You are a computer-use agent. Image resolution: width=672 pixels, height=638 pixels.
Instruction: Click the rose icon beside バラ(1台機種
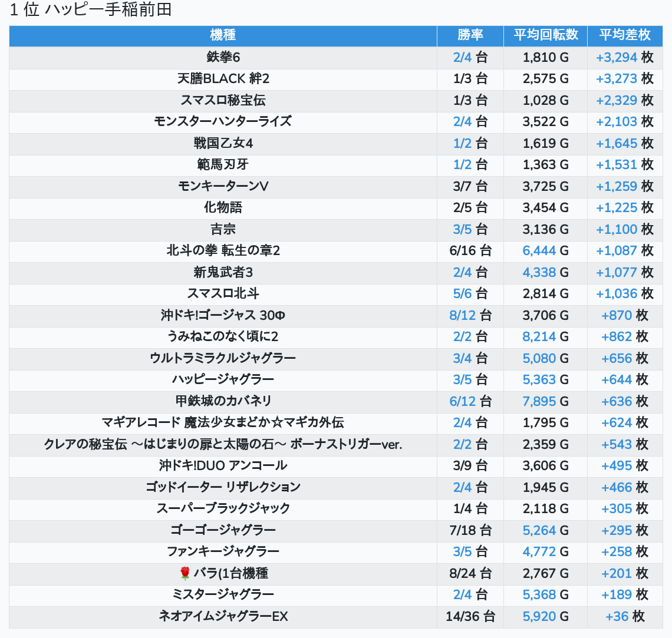pos(185,573)
